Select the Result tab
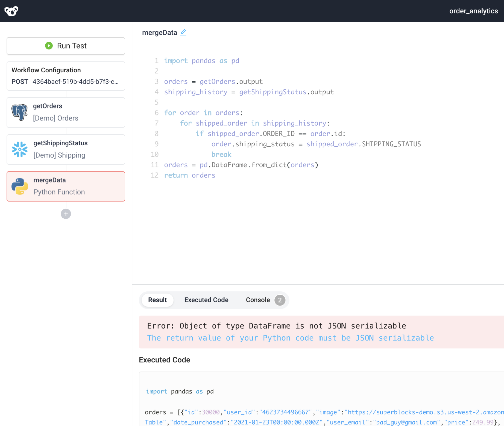The width and height of the screenshot is (504, 426). pyautogui.click(x=157, y=300)
